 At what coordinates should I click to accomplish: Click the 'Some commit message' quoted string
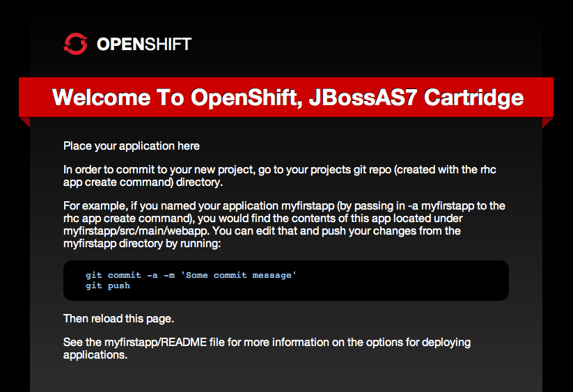click(x=238, y=275)
